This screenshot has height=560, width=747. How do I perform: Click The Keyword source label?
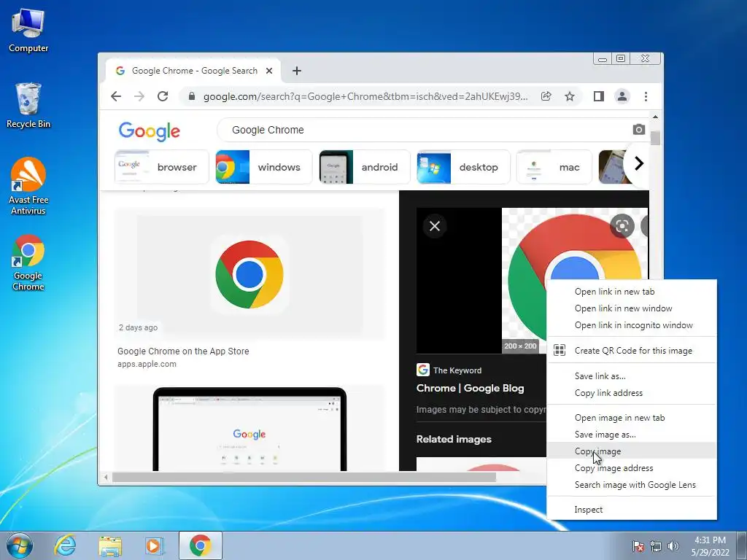tap(457, 370)
